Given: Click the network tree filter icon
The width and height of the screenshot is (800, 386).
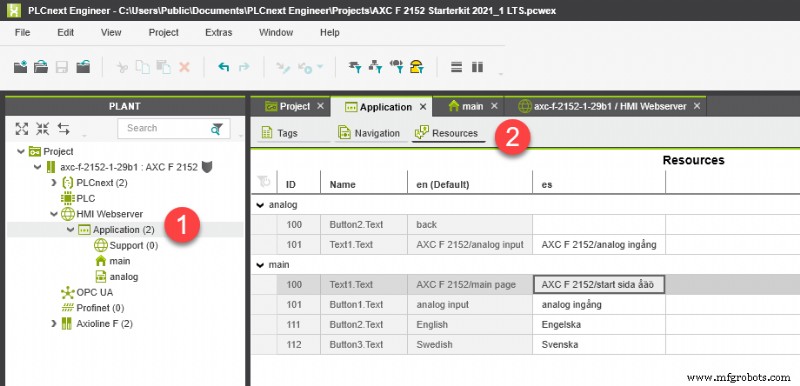Looking at the screenshot, I should (x=376, y=67).
